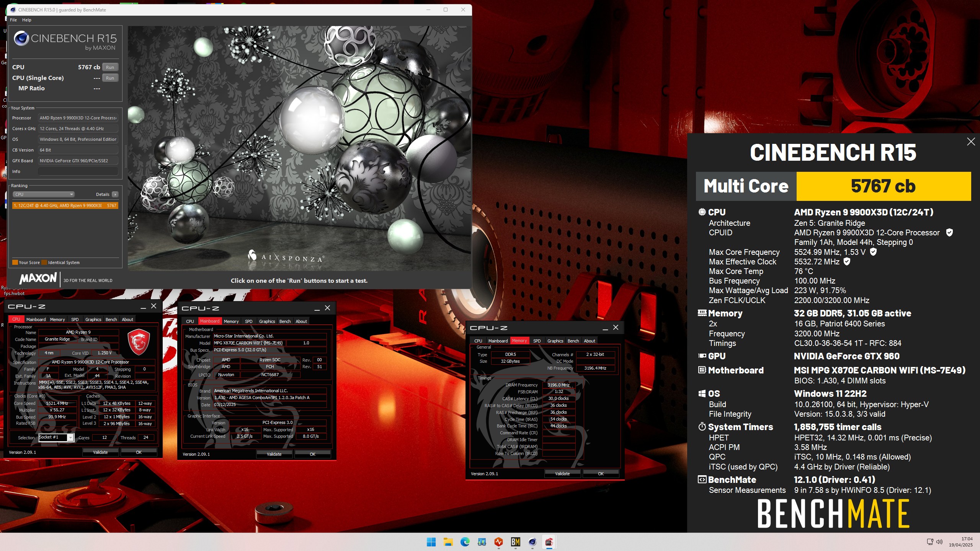980x551 pixels.
Task: Click Core Speed value 5521.4 MHz
Action: point(57,403)
